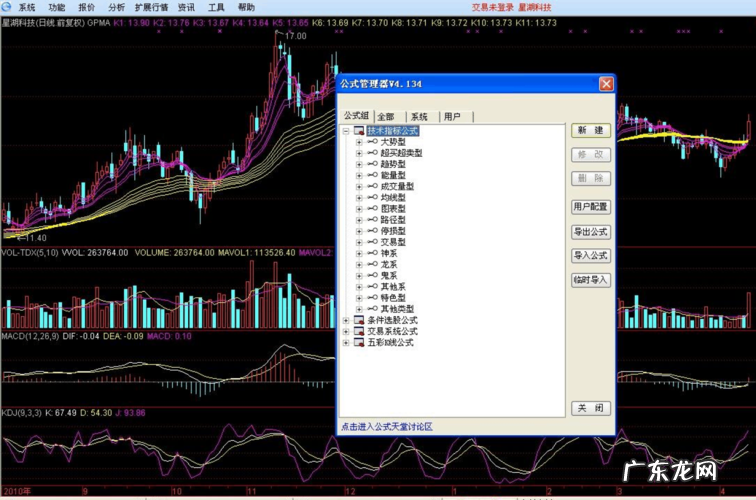Expand the 五彩K线公式 tree node
756x500 pixels.
pyautogui.click(x=346, y=342)
